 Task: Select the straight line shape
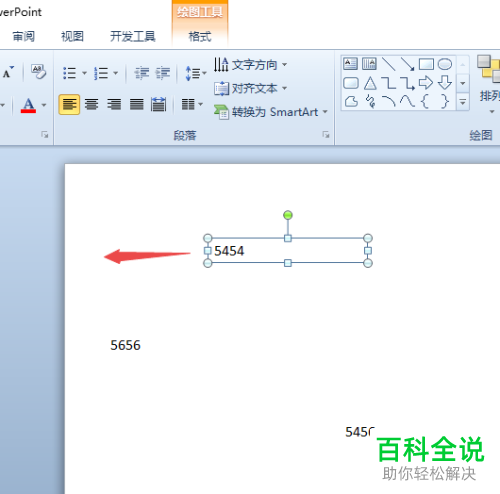point(388,64)
